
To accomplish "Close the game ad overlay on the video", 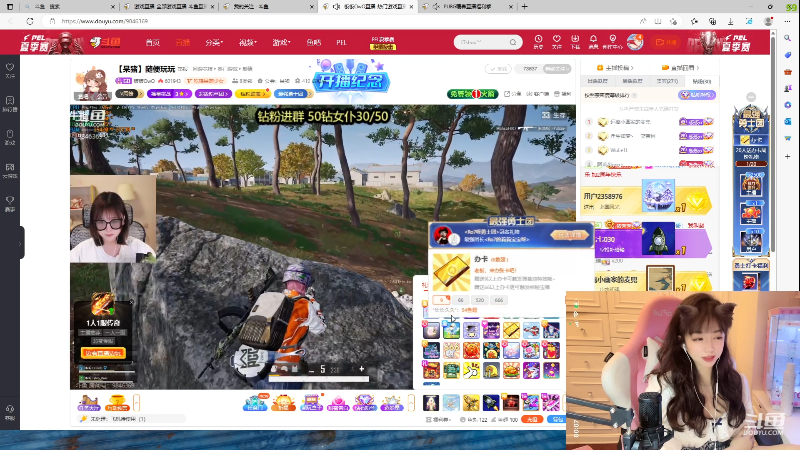I will coord(131,302).
